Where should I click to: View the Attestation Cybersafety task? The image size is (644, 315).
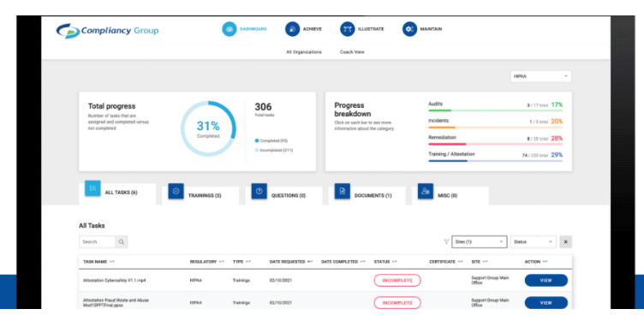click(546, 281)
